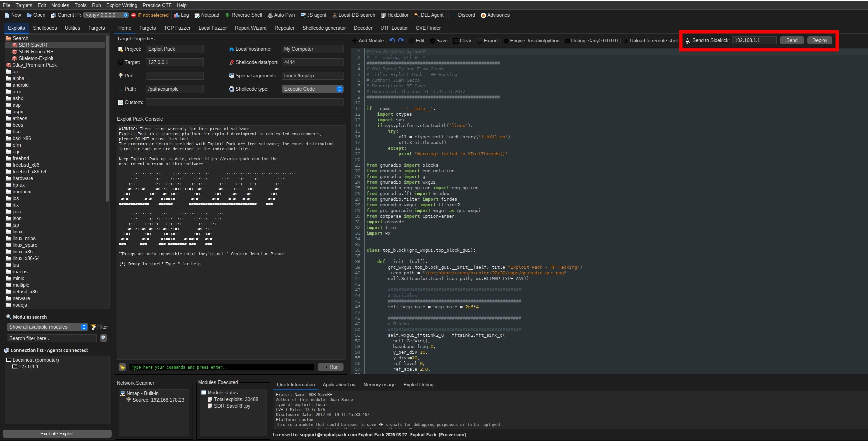Click the redo arrow in editor toolbar
This screenshot has width=868, height=441.
click(x=401, y=40)
